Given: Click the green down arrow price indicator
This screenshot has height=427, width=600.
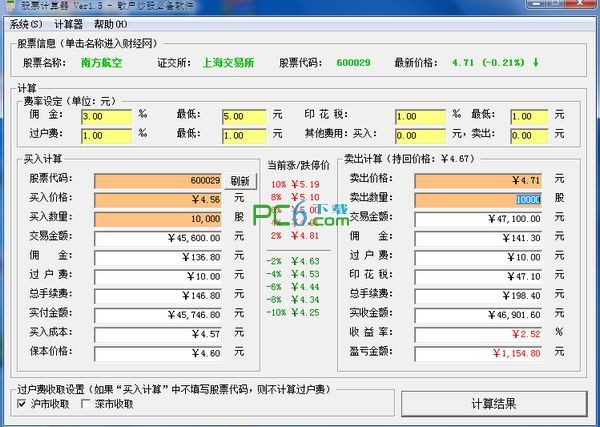Looking at the screenshot, I should point(536,62).
